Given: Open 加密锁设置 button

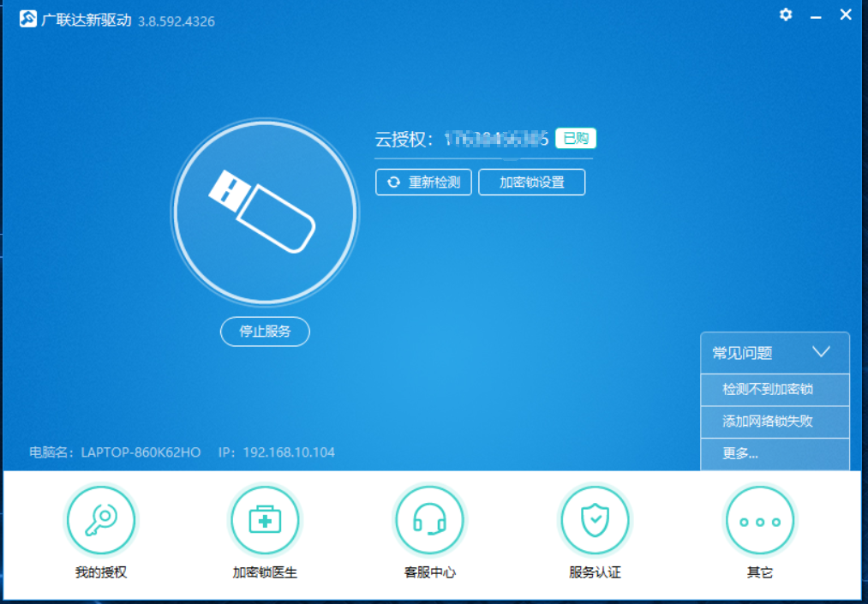Looking at the screenshot, I should click(x=531, y=182).
